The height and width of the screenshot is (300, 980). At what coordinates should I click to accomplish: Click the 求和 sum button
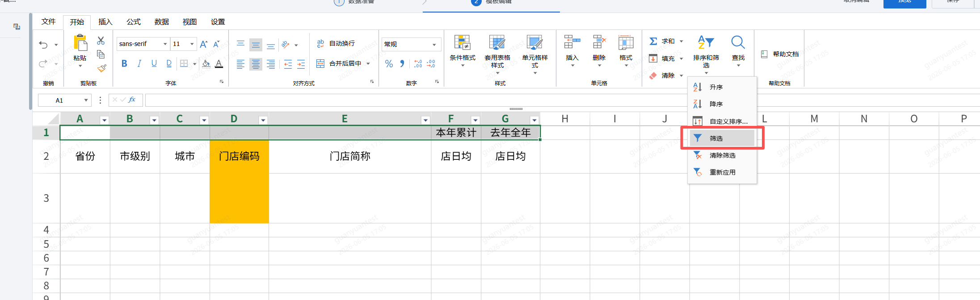pos(662,41)
